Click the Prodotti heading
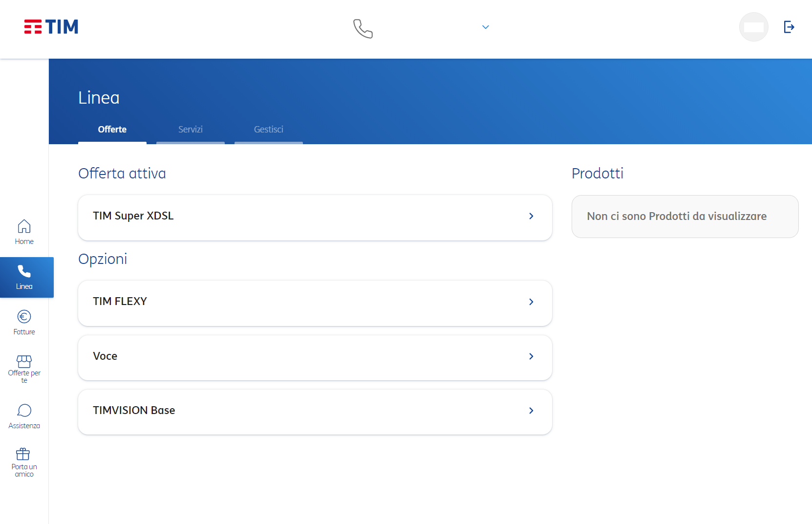The height and width of the screenshot is (524, 812). click(x=598, y=174)
